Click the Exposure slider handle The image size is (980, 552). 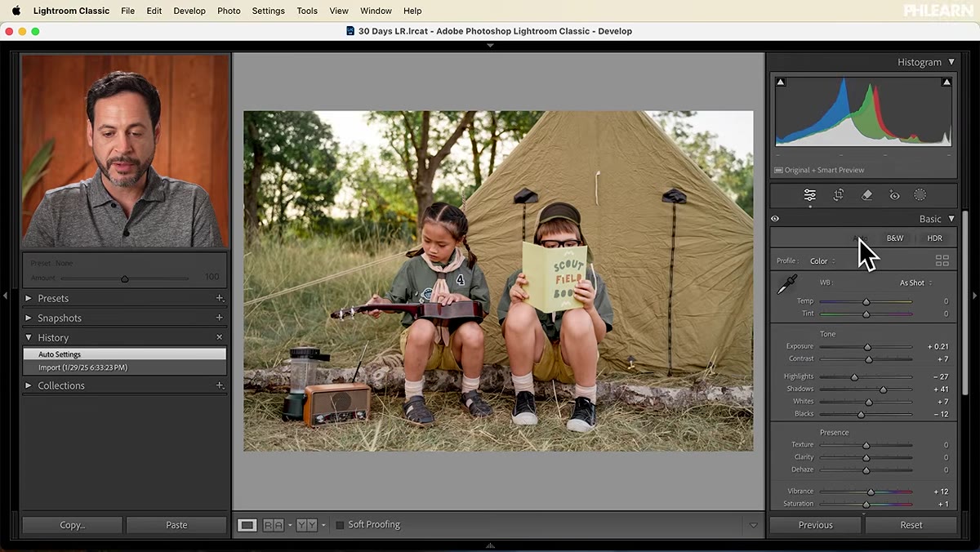point(867,347)
